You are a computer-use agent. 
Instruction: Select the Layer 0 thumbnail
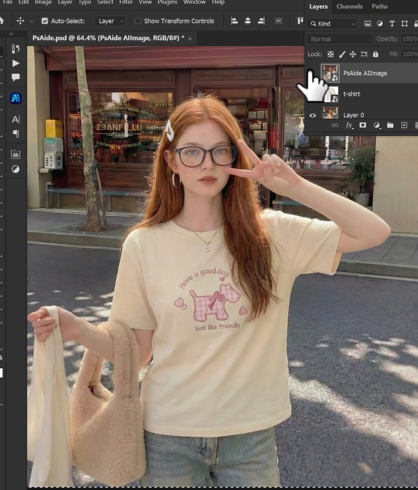coord(330,113)
